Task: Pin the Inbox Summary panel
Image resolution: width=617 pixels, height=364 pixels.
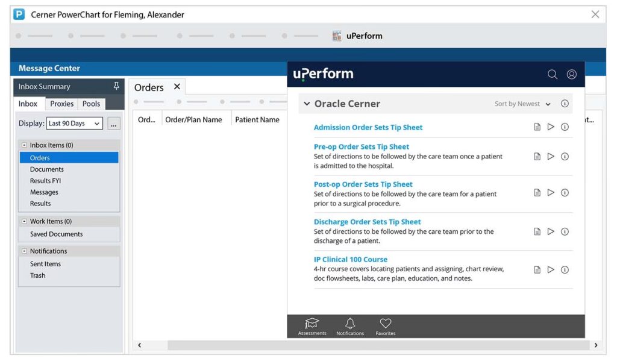Action: (116, 86)
